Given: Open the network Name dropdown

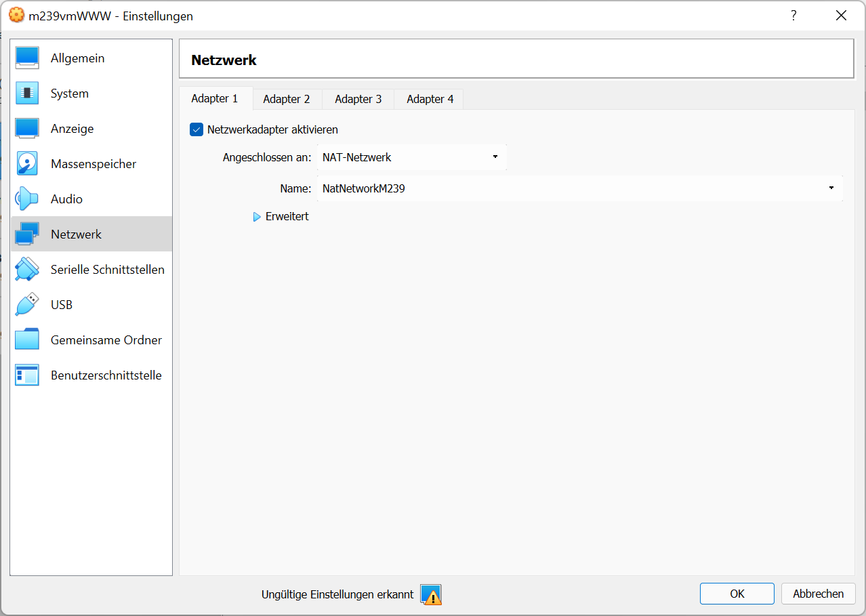Looking at the screenshot, I should click(580, 188).
